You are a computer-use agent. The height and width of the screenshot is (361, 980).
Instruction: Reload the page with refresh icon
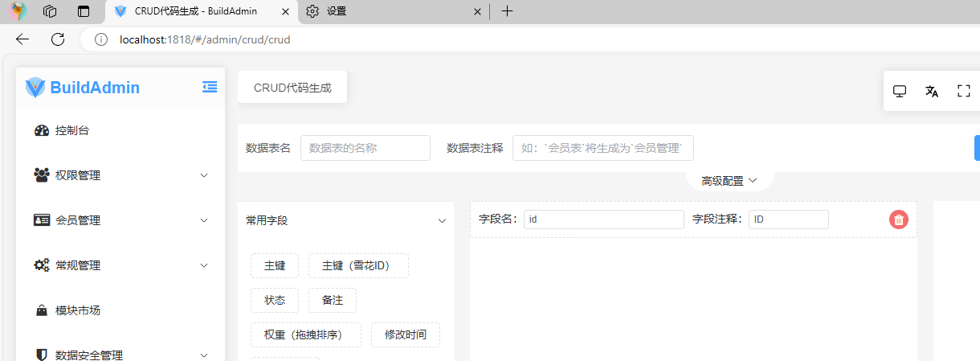coord(58,39)
